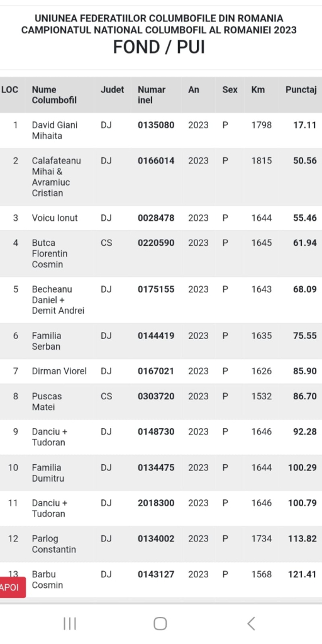
Task: Select ring number 0166014
Action: tap(156, 160)
